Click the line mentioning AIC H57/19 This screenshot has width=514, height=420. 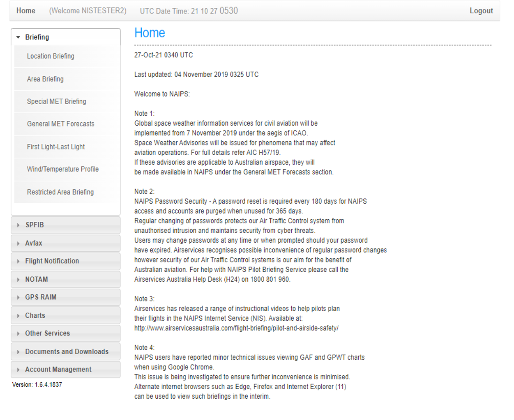[x=207, y=153]
